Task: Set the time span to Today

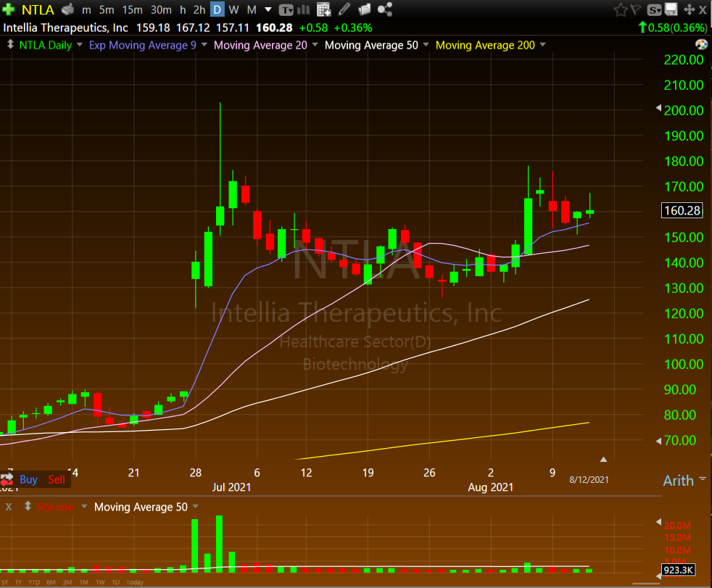Action: (135, 582)
